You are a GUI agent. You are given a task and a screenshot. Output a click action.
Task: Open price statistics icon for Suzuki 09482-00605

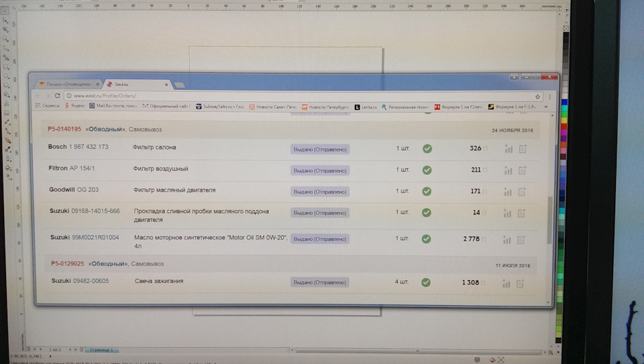pos(506,284)
